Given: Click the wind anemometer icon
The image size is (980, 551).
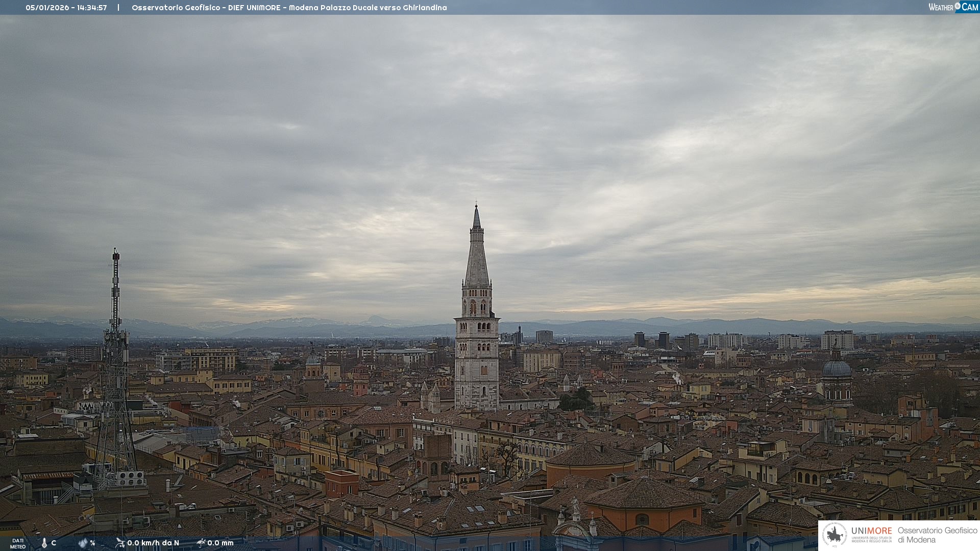Looking at the screenshot, I should point(120,543).
